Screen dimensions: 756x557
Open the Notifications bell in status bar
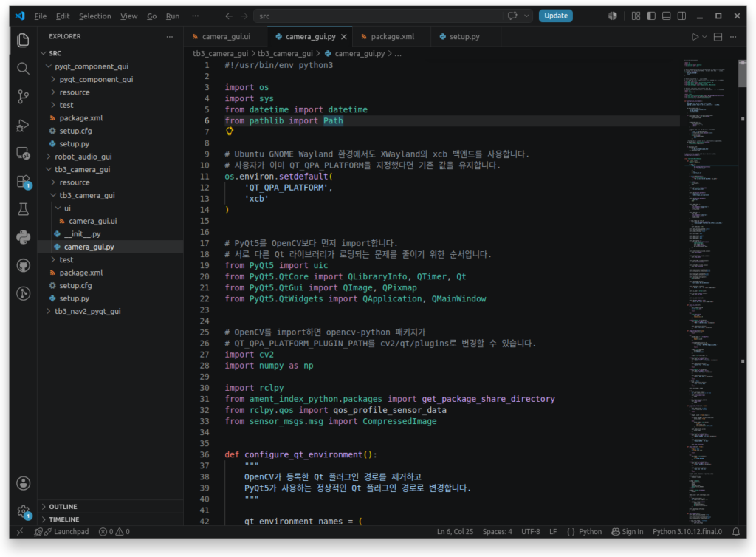click(736, 532)
